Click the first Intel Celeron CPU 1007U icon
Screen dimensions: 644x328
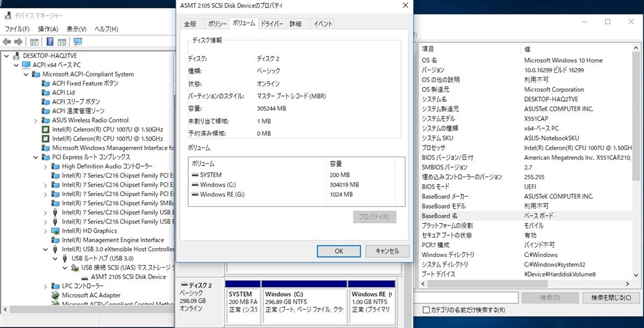pos(45,129)
